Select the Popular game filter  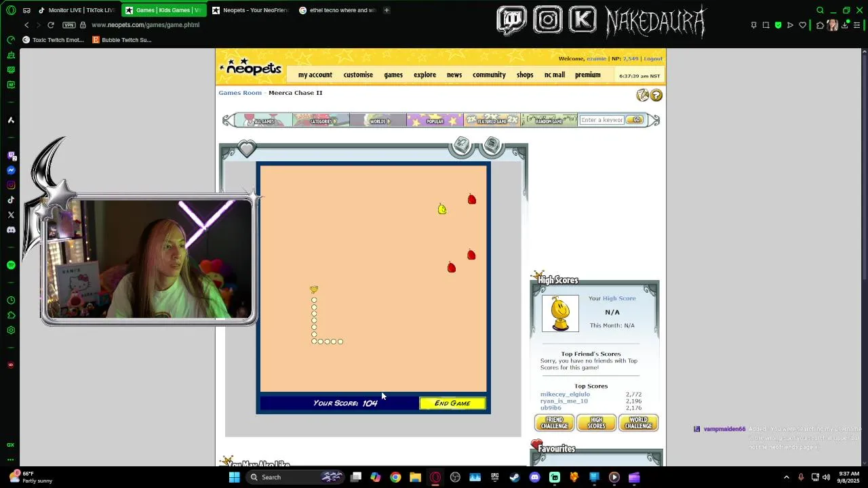[435, 120]
